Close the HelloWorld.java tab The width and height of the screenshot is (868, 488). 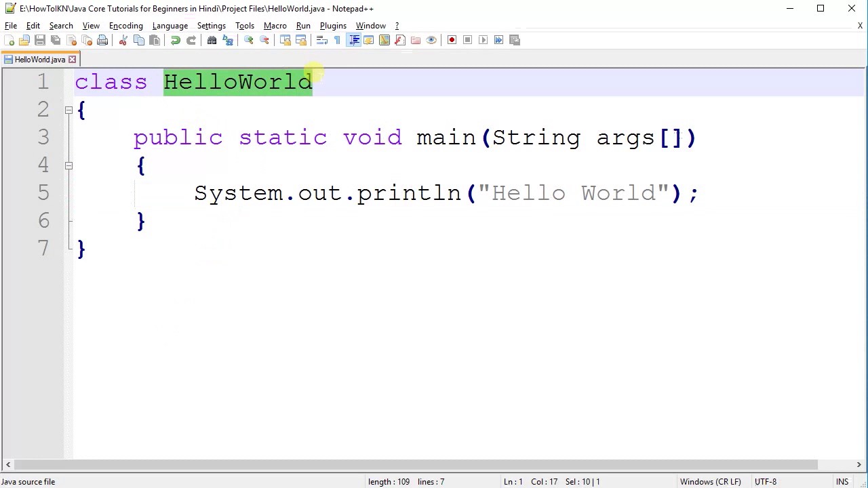(72, 60)
